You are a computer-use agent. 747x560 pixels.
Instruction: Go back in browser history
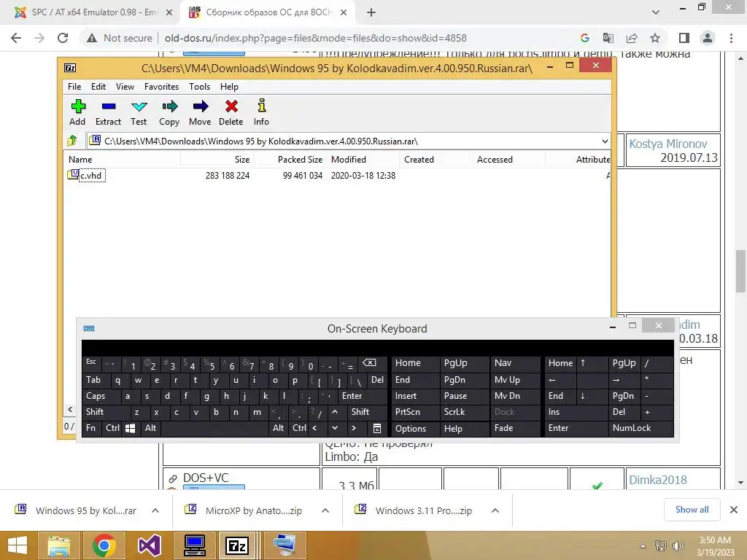(16, 38)
